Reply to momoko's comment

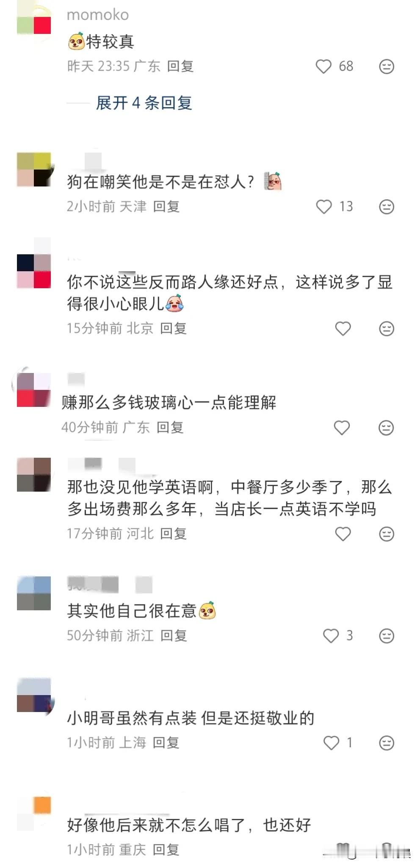click(180, 66)
